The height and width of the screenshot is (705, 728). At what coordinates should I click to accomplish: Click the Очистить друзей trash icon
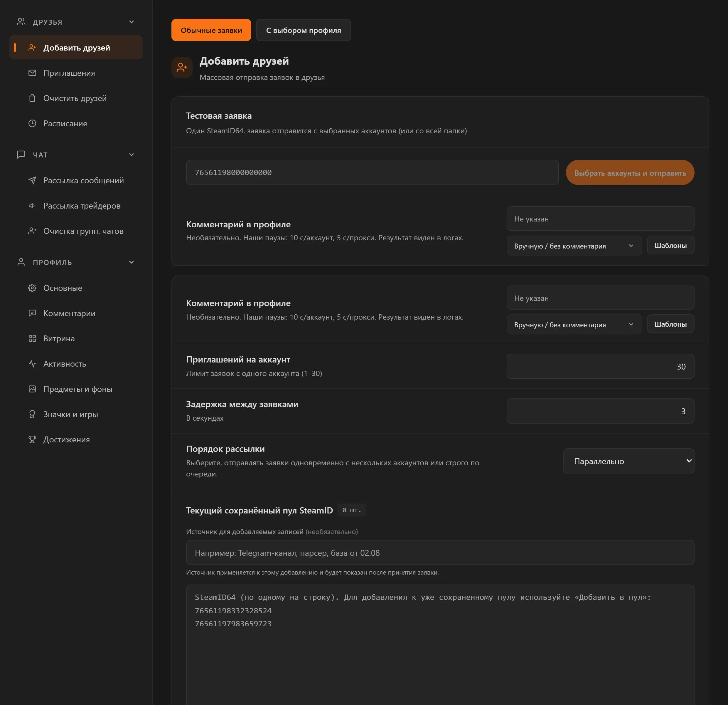(x=32, y=98)
